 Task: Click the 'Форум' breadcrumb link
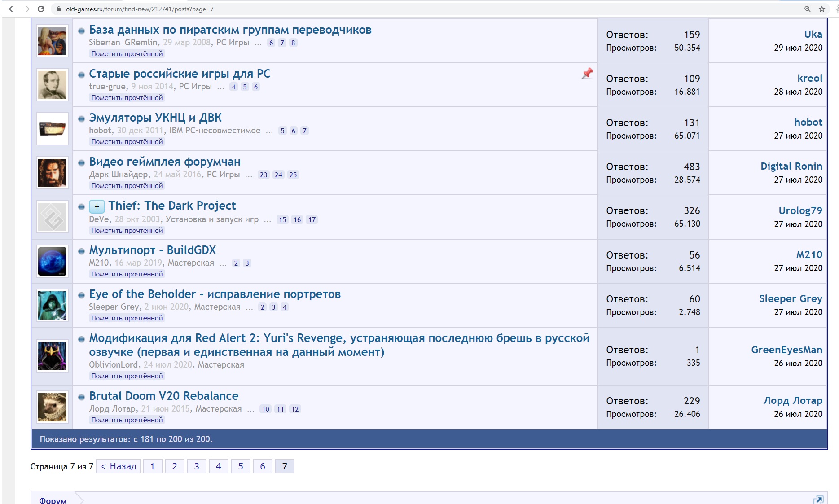tap(53, 500)
